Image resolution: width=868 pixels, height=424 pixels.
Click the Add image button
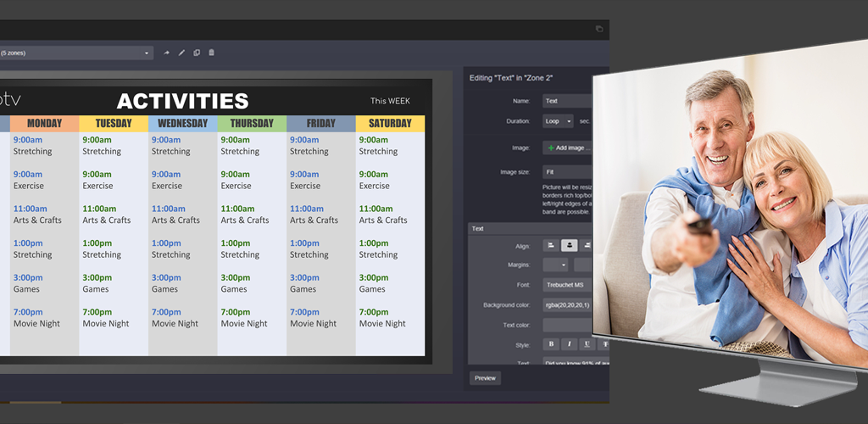(567, 148)
